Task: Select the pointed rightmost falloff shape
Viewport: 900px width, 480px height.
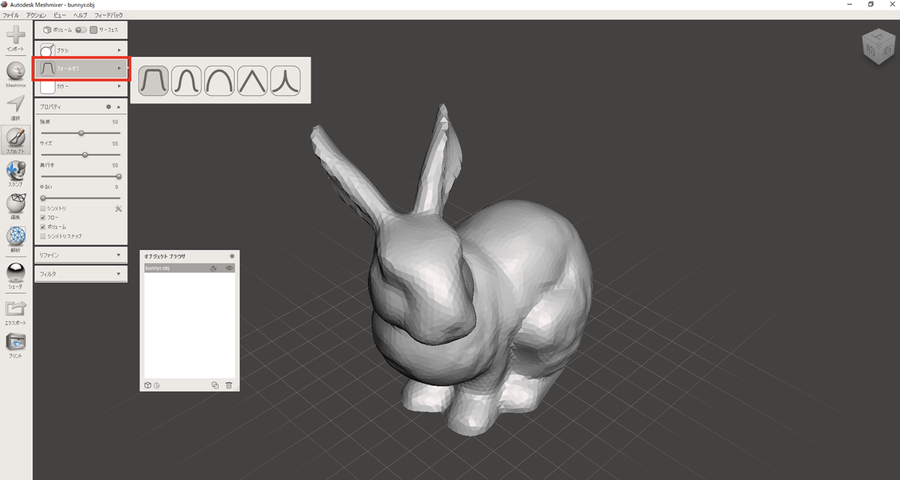Action: pyautogui.click(x=287, y=80)
